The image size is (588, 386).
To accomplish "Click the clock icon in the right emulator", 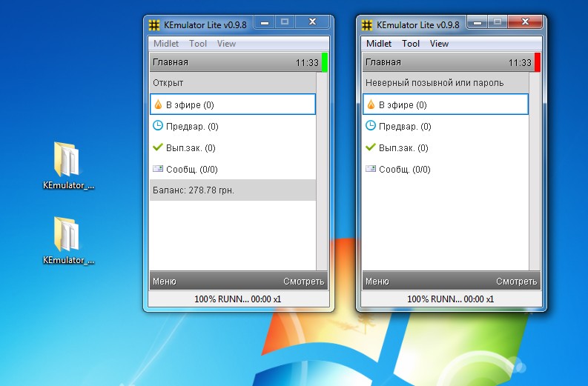I will coord(371,126).
